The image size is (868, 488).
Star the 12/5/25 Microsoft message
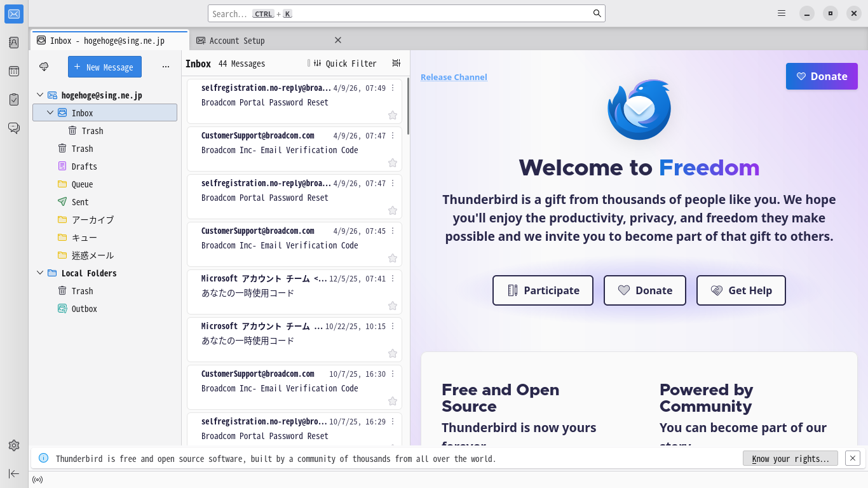coord(393,306)
